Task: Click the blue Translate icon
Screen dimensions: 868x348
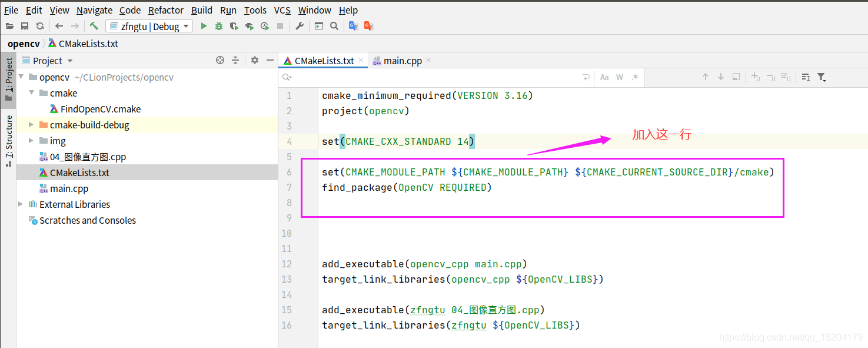Action: click(353, 26)
